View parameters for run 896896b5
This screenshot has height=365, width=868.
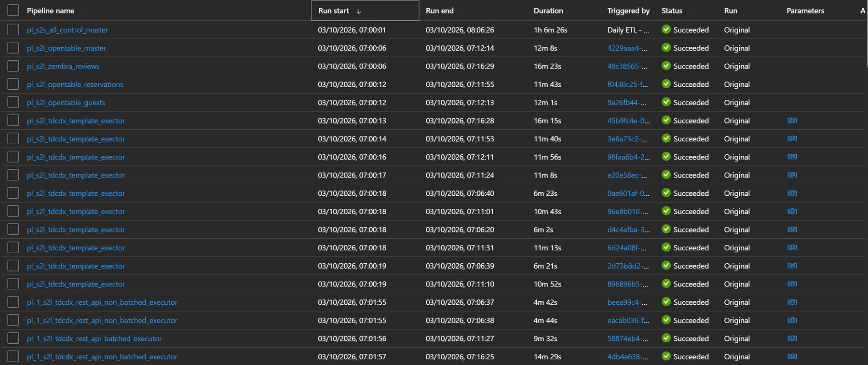coord(792,284)
